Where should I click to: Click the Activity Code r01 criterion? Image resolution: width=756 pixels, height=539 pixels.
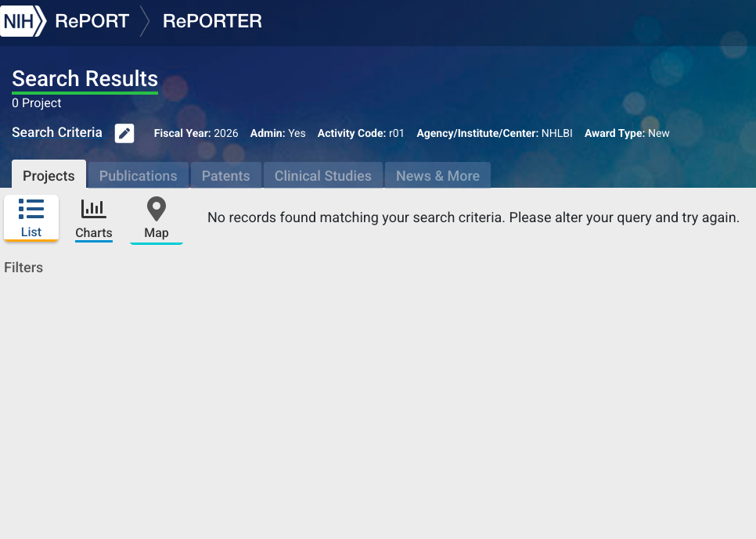361,134
